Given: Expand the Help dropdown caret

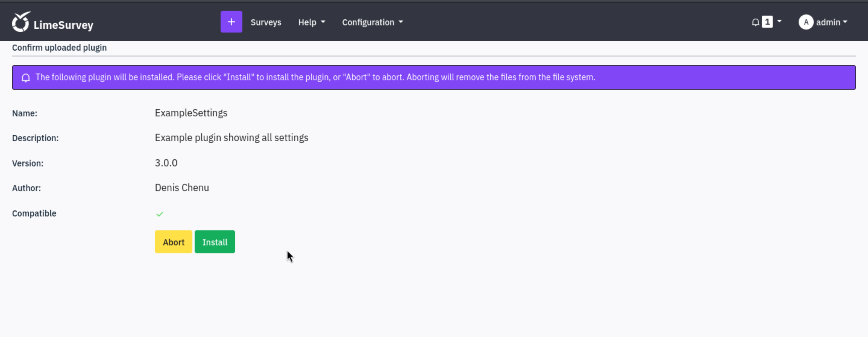Looking at the screenshot, I should tap(323, 22).
